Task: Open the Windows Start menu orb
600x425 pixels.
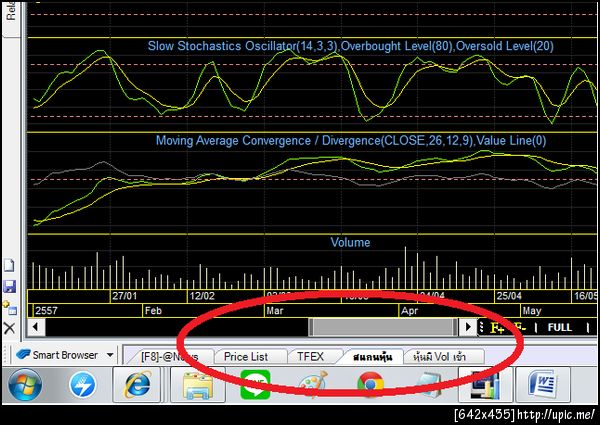Action: click(25, 385)
